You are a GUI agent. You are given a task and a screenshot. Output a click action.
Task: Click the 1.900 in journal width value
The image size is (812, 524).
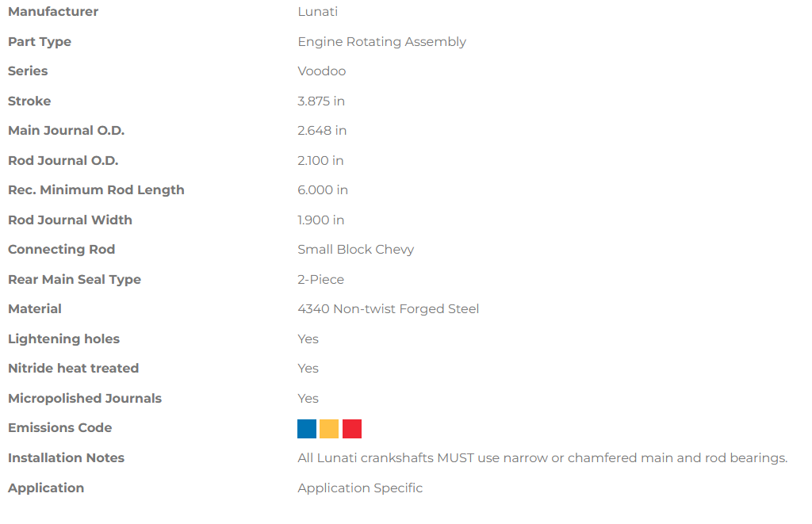[321, 220]
